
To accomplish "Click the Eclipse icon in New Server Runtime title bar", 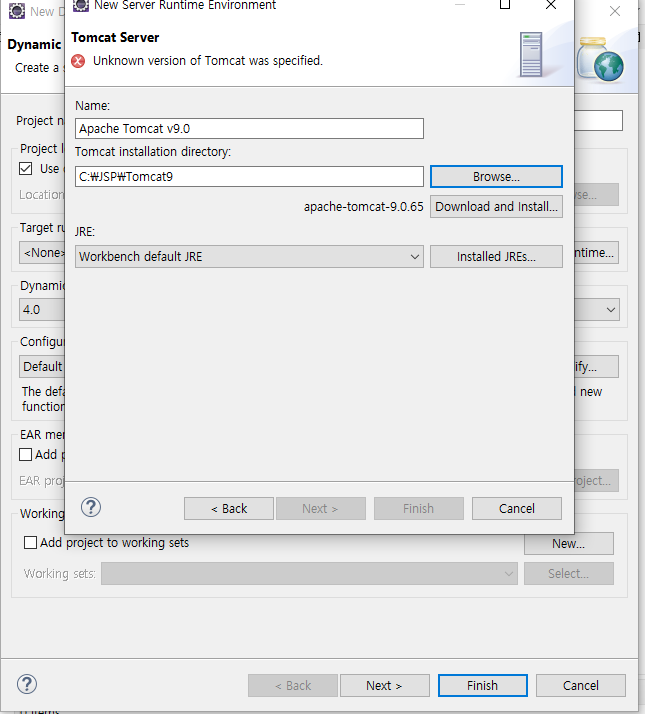I will (81, 5).
